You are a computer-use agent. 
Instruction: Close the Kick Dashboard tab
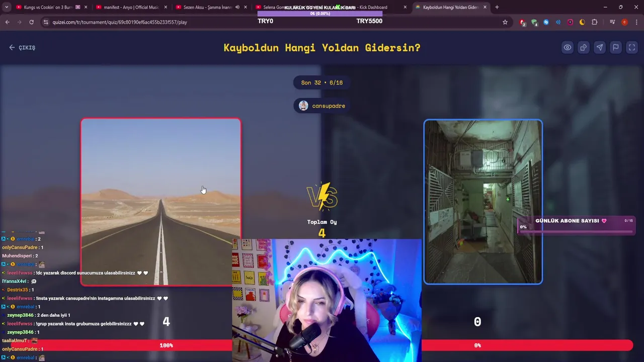pos(405,7)
